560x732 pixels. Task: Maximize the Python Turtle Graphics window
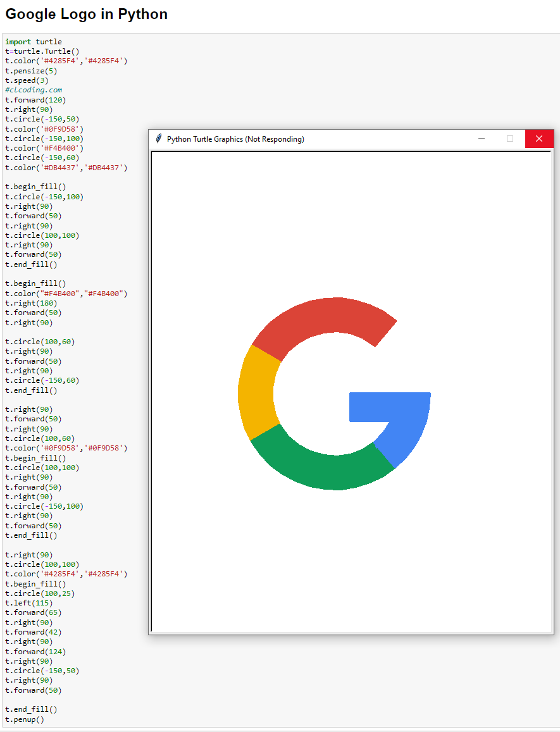click(510, 139)
